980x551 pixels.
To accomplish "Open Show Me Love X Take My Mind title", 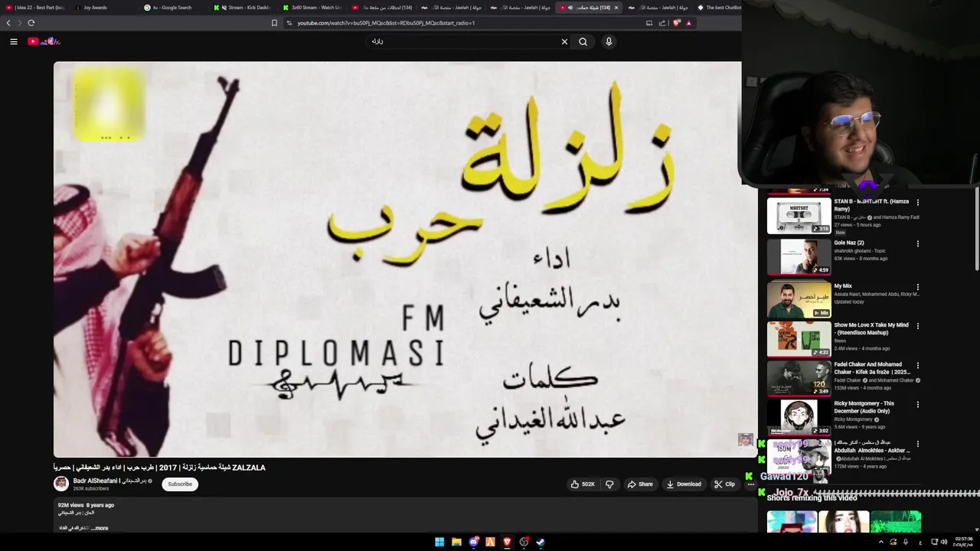I will (871, 329).
